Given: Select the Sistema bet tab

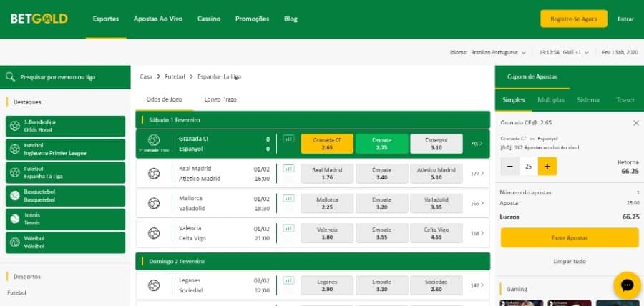Looking at the screenshot, I should (x=588, y=100).
